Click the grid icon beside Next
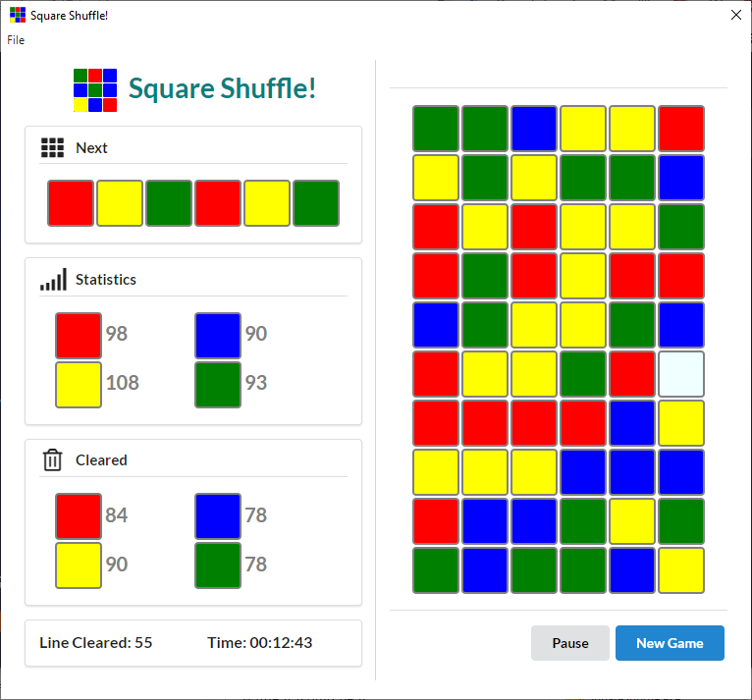Image resolution: width=752 pixels, height=700 pixels. (52, 148)
